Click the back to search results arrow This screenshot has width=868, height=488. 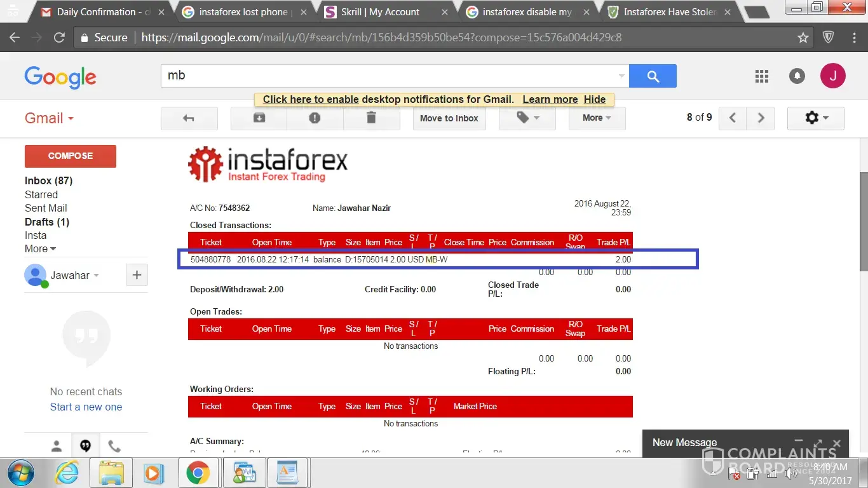[x=189, y=118]
